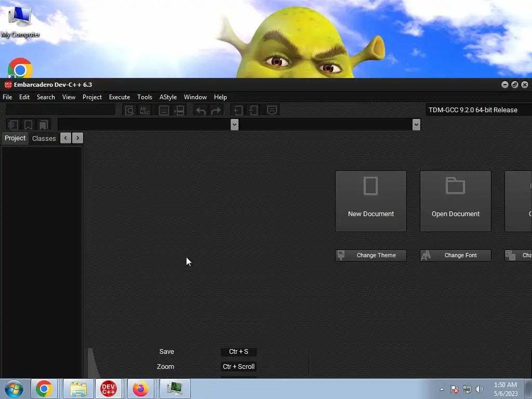This screenshot has width=532, height=399.
Task: Click the Ctr + Scroll shortcut label
Action: [x=238, y=367]
